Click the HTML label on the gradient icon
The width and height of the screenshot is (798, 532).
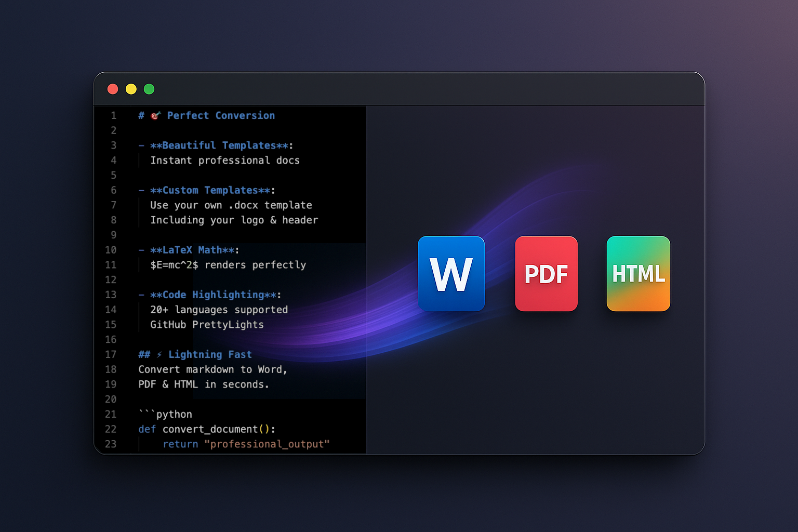638,274
